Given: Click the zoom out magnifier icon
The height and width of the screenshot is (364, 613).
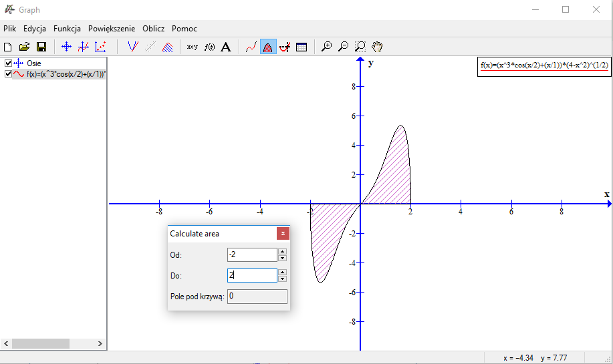Looking at the screenshot, I should (343, 47).
